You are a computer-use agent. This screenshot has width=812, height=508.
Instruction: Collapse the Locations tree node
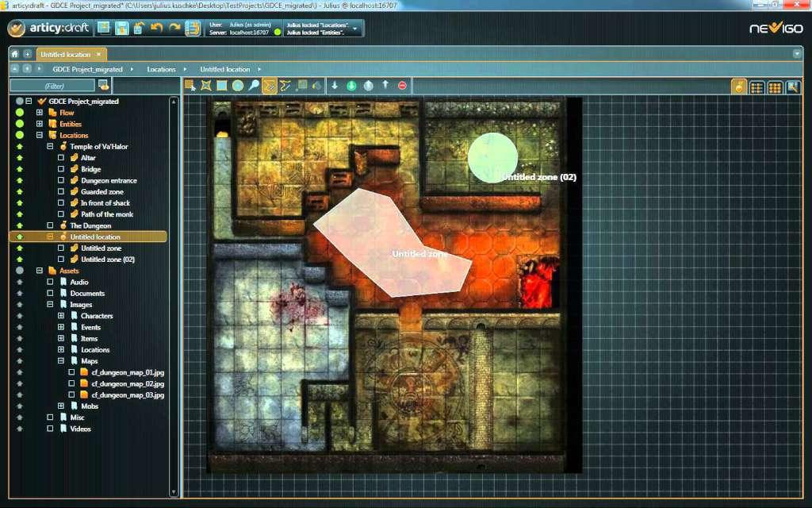click(x=40, y=135)
